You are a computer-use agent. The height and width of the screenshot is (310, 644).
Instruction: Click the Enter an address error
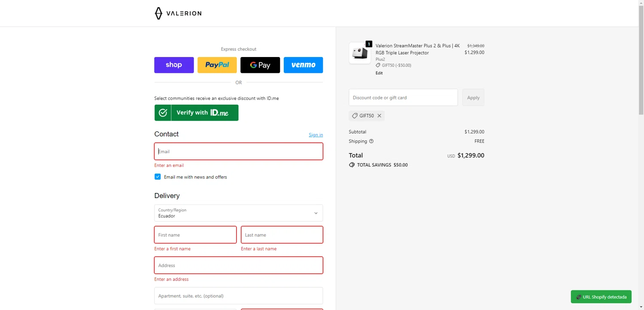pyautogui.click(x=171, y=279)
